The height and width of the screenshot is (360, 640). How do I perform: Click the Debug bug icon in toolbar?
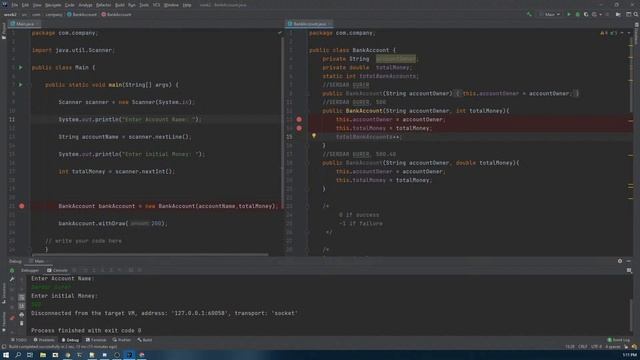tap(578, 14)
